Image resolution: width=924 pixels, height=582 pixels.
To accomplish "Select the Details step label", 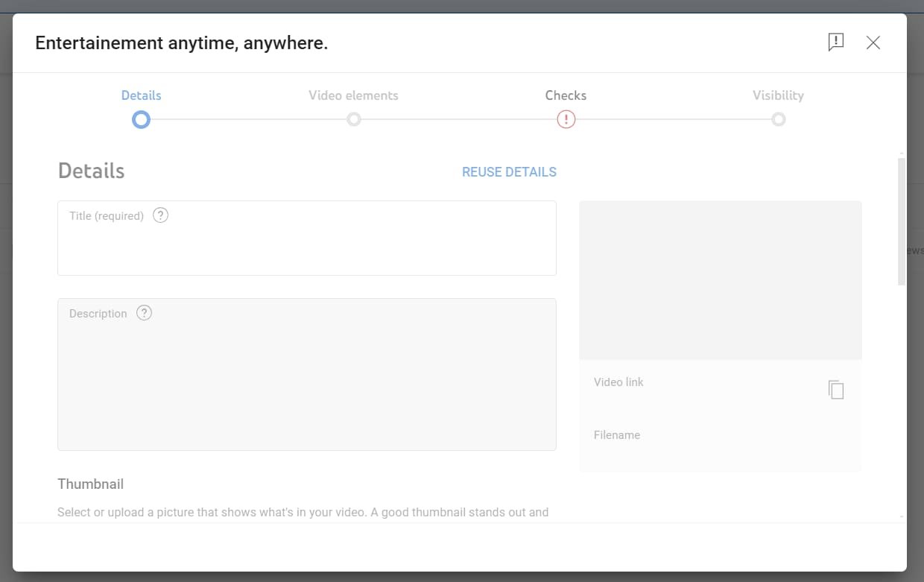I will click(x=141, y=95).
